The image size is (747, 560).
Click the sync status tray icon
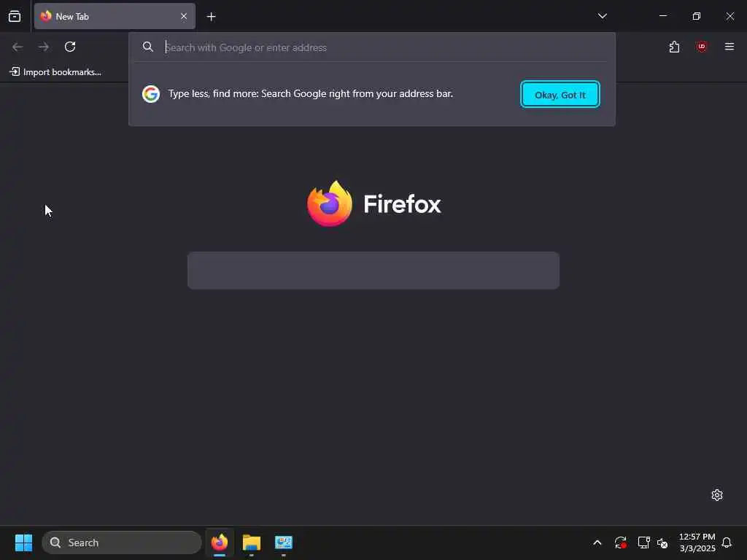pos(620,542)
